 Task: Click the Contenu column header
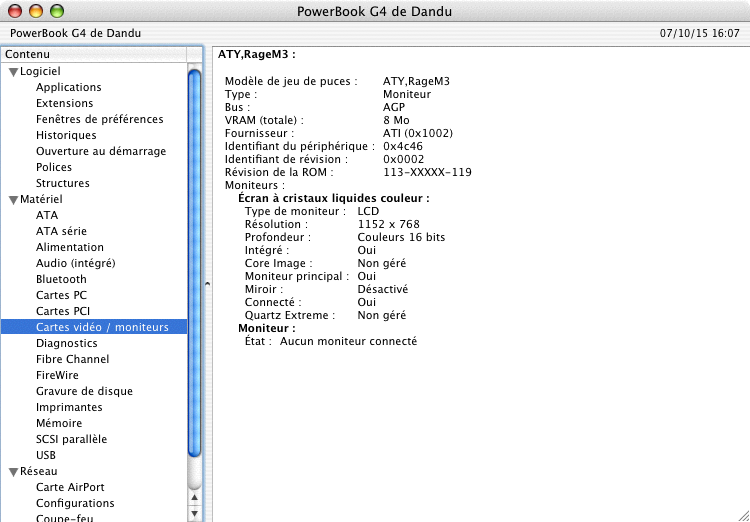[x=94, y=55]
